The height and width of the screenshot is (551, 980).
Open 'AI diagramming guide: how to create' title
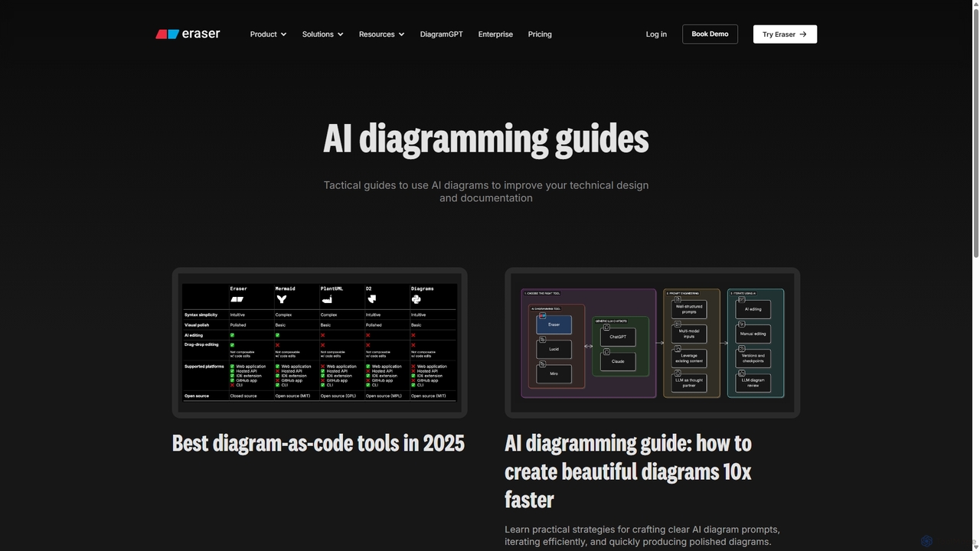(x=628, y=471)
